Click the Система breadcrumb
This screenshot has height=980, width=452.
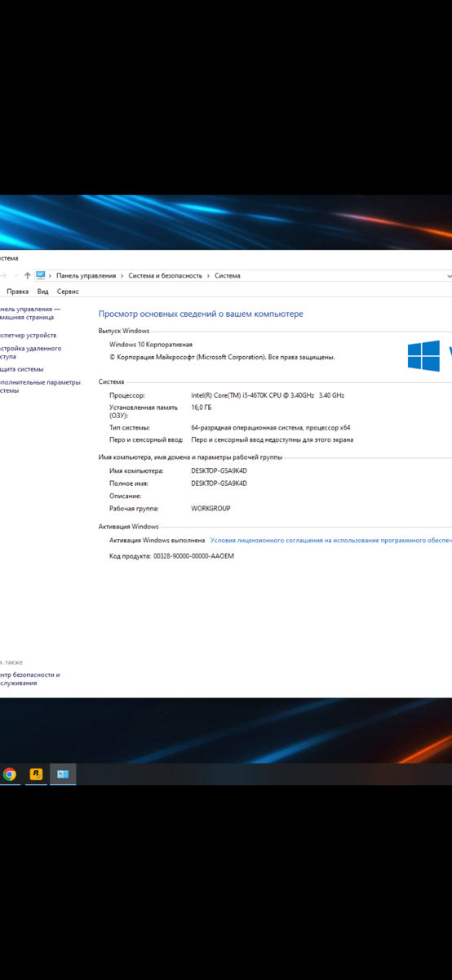(228, 276)
